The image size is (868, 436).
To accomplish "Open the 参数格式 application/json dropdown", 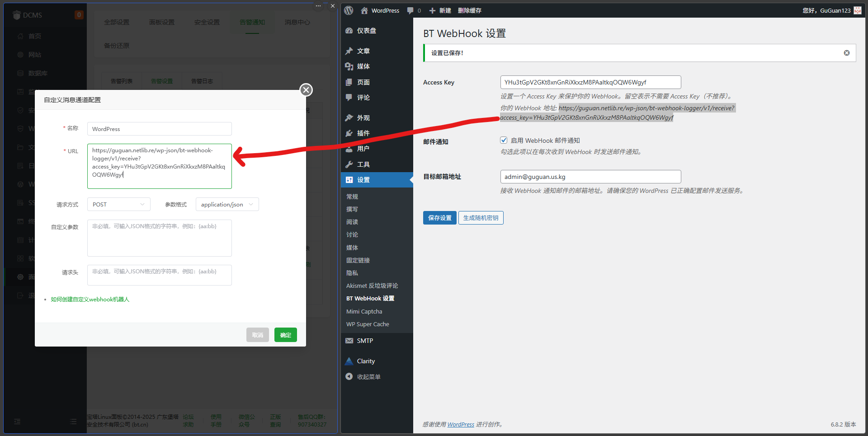I will point(227,204).
